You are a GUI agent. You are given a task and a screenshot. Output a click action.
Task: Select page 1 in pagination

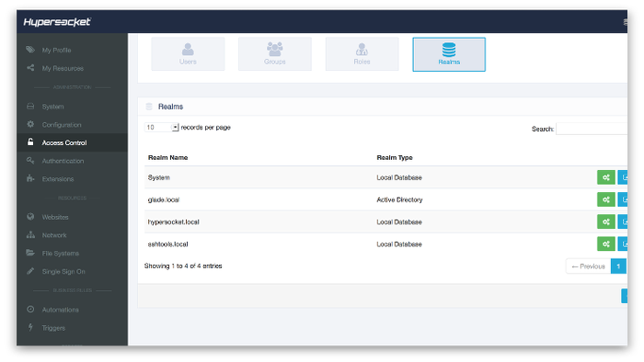[x=618, y=266]
